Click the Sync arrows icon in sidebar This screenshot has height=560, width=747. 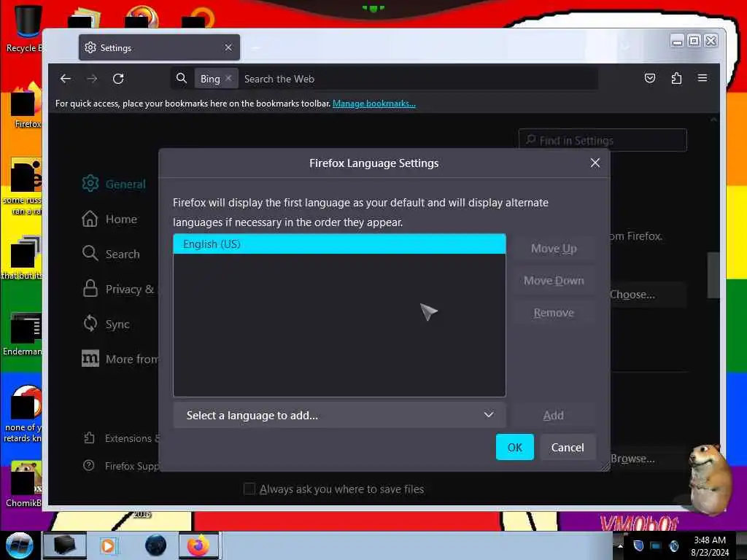90,323
